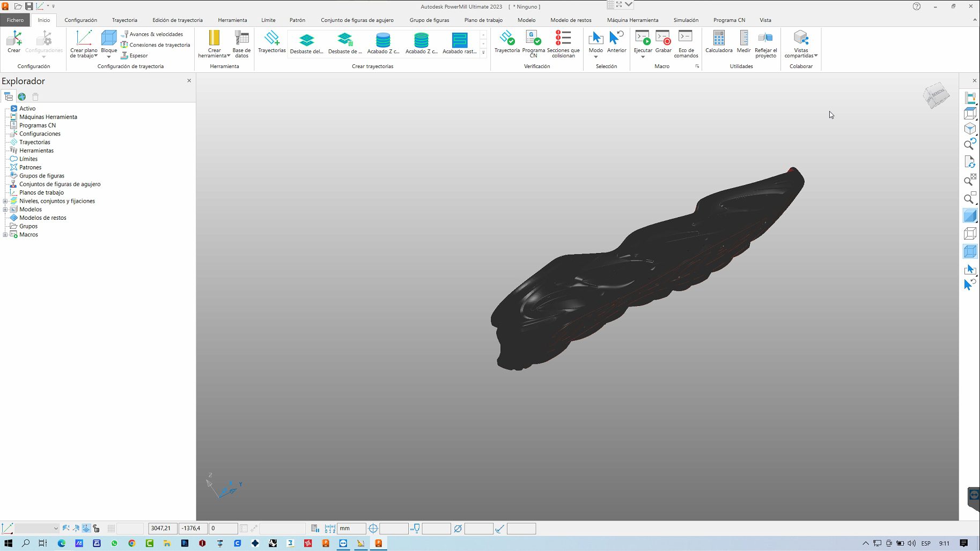Toggle wireframe view mode
This screenshot has height=551, width=980.
[x=970, y=234]
